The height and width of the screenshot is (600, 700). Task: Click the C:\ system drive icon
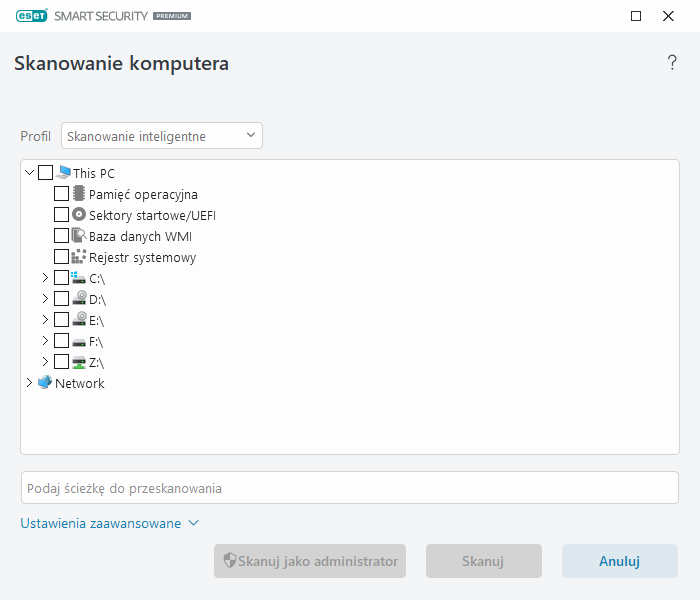tap(79, 278)
